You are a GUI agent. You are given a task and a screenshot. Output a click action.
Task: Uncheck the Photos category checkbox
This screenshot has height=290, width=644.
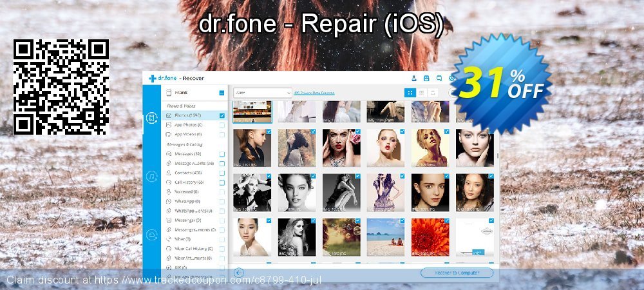point(222,115)
